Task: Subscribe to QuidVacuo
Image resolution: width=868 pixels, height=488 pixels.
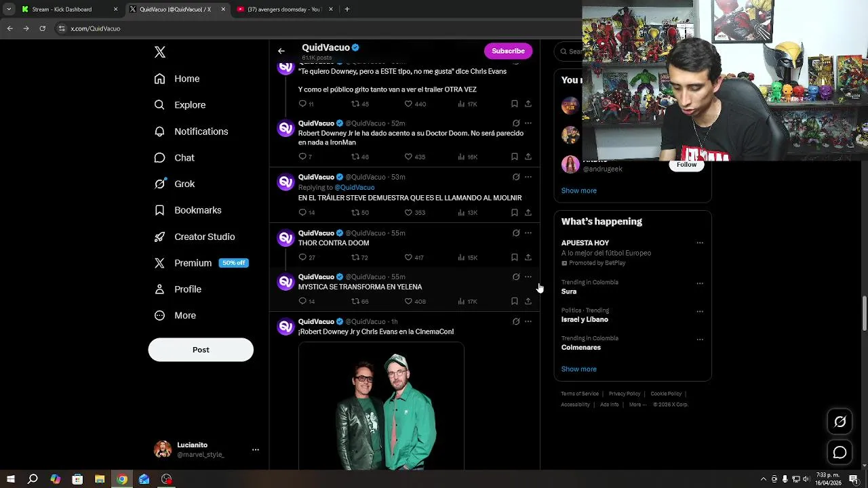Action: click(x=508, y=51)
